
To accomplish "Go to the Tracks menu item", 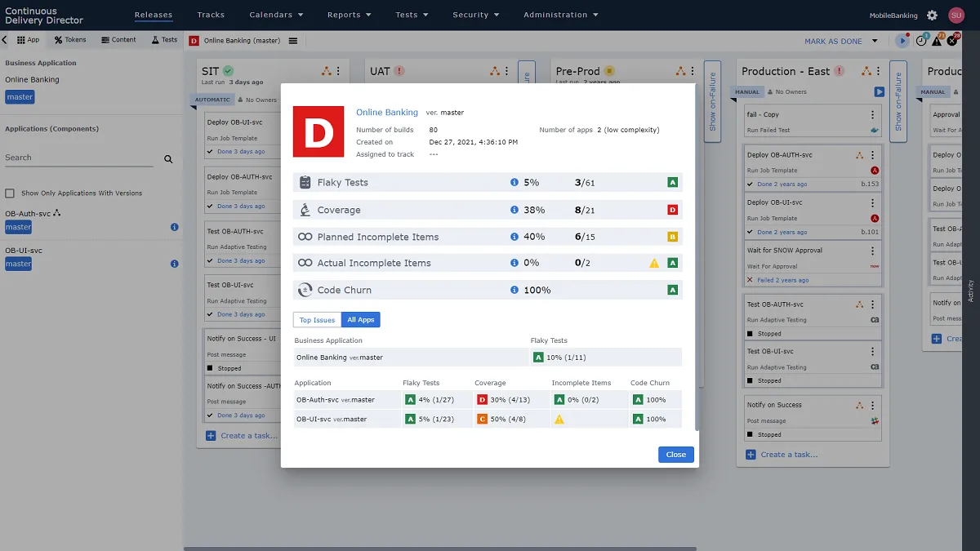I will (x=211, y=15).
